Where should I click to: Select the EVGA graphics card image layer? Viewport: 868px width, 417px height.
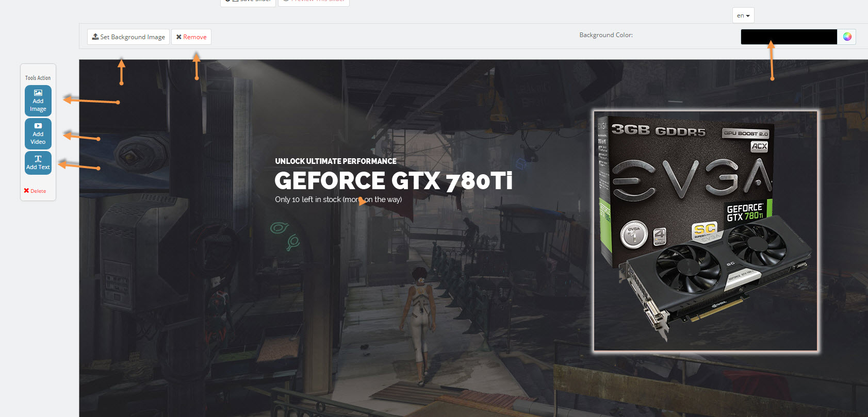pos(706,231)
